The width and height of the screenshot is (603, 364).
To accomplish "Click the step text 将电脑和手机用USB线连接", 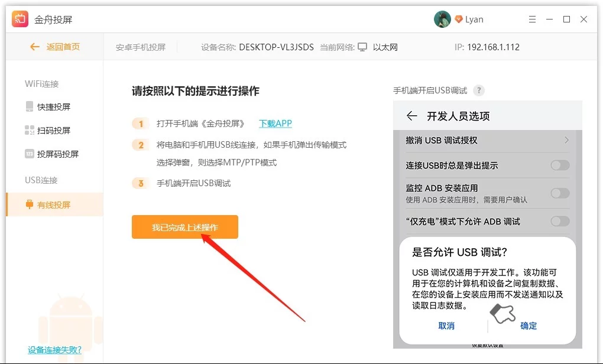I will (x=206, y=145).
